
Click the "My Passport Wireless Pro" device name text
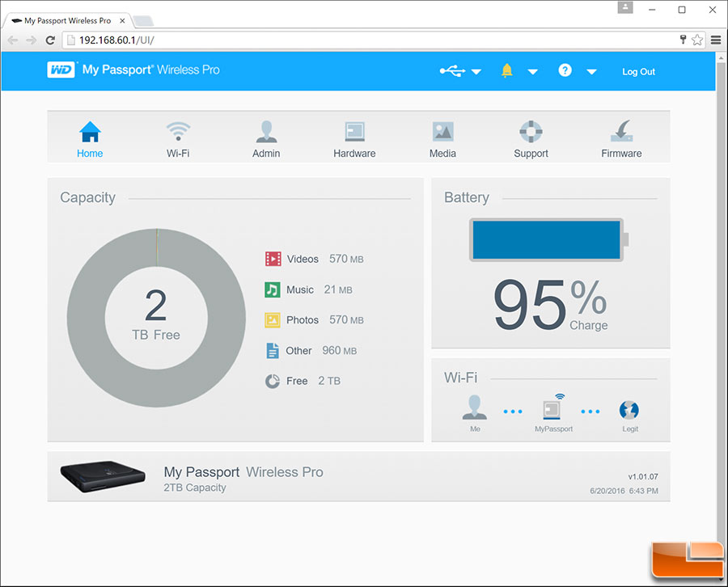(243, 472)
